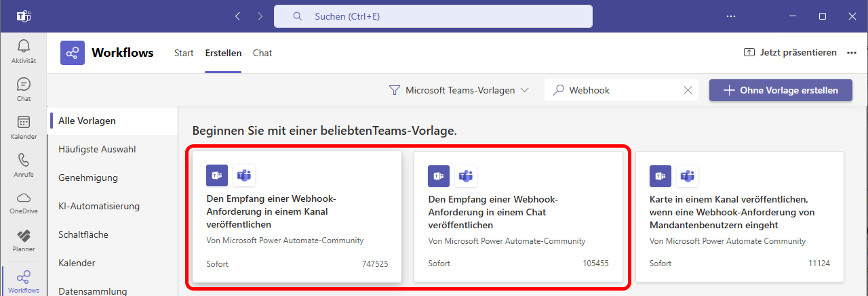
Task: Select Genehmigung category
Action: point(88,177)
